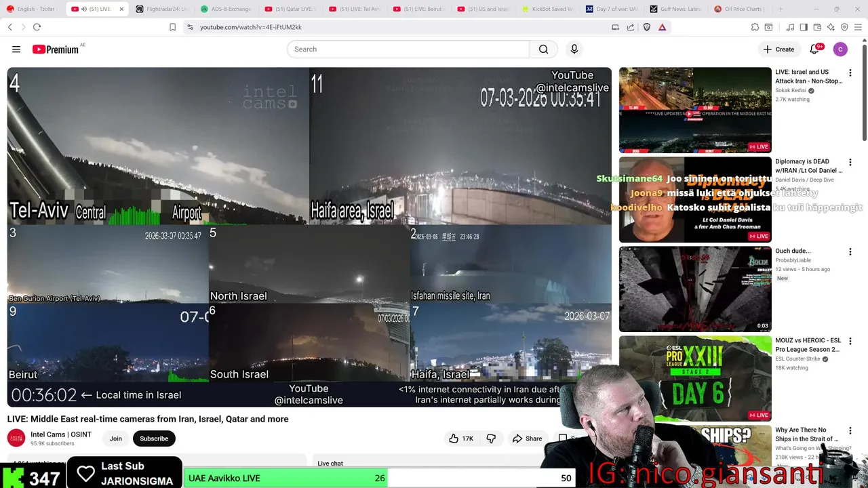Open 'Diplomacy is DEAD w/IRAN' video title

pos(809,166)
